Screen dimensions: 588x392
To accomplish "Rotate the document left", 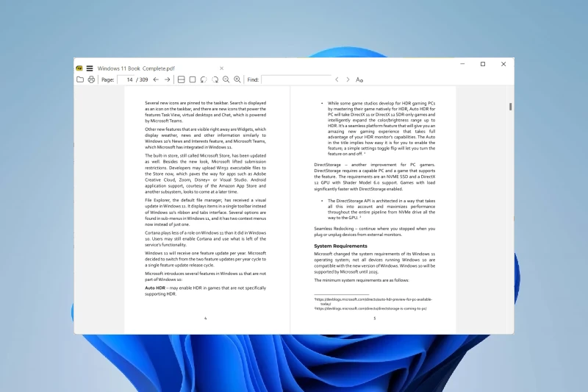I will coord(204,79).
